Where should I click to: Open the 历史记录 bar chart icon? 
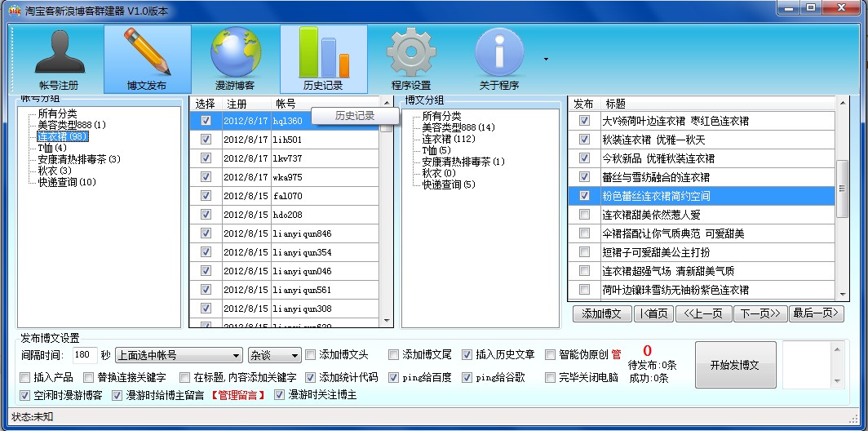coord(323,60)
